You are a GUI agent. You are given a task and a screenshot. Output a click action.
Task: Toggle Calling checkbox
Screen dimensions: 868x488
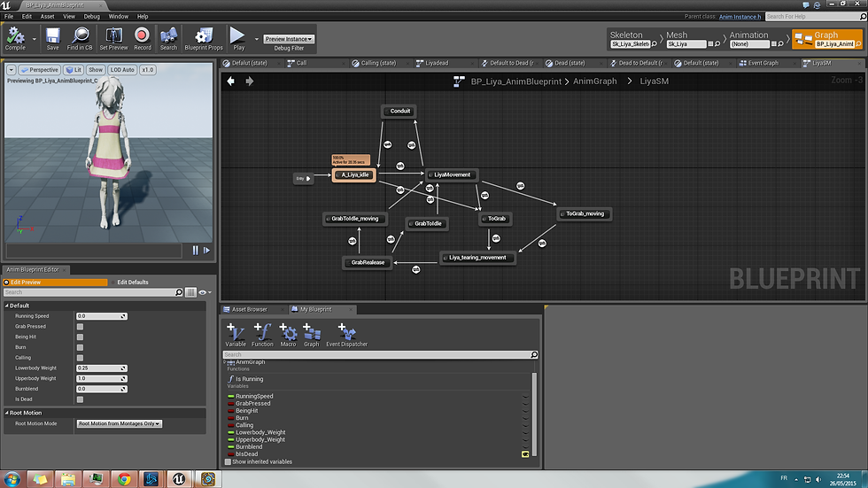[x=81, y=358]
